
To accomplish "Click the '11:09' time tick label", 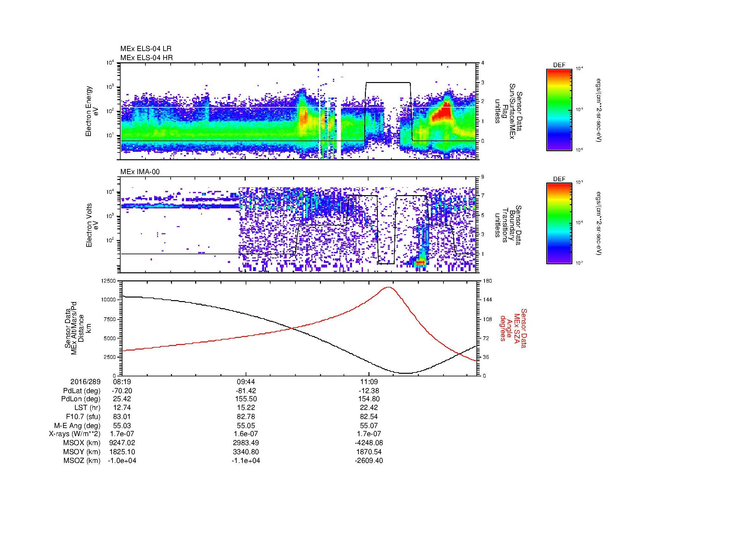I will click(x=369, y=382).
